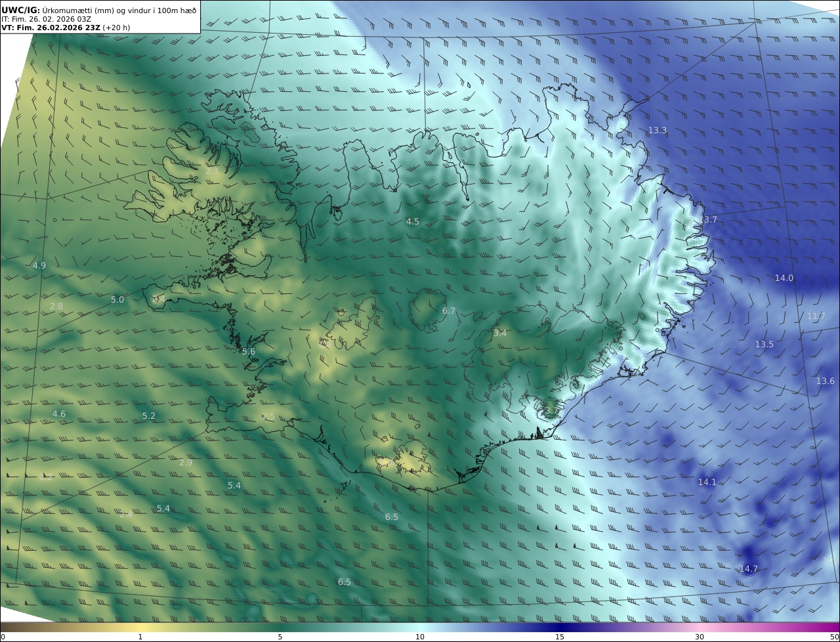Click the 4.6 value label
Image resolution: width=840 pixels, height=642 pixels.
point(59,414)
